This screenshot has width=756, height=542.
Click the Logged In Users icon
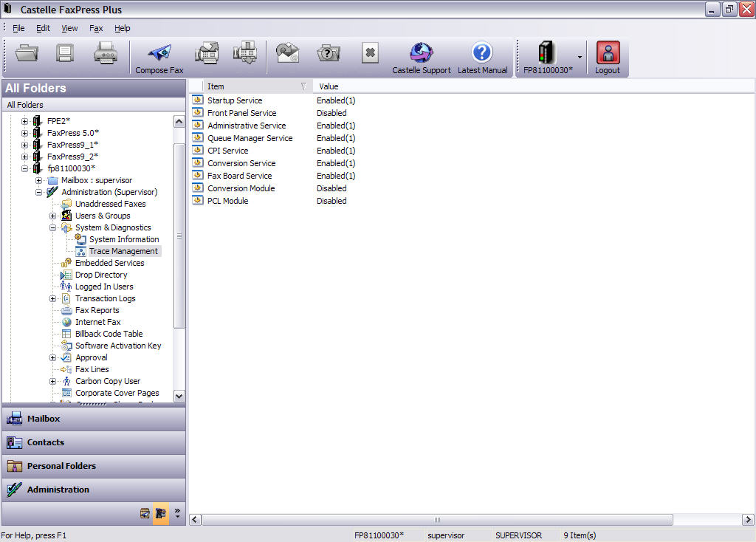point(66,287)
